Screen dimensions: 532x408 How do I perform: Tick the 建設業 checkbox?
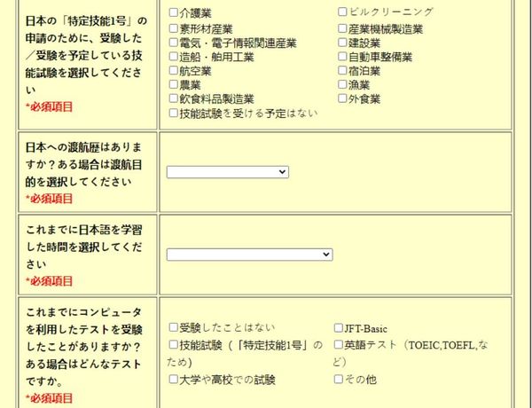(x=342, y=43)
